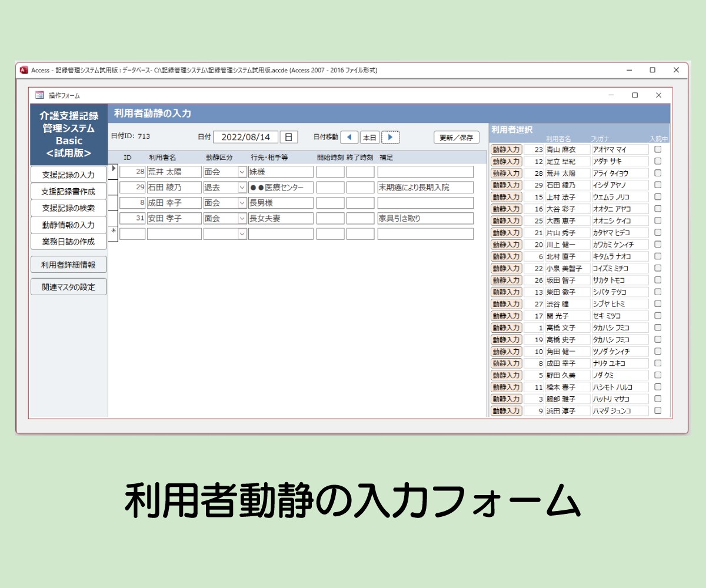Image resolution: width=706 pixels, height=588 pixels.
Task: Click 動静入力 button for 片山 秀子
Action: tap(506, 233)
